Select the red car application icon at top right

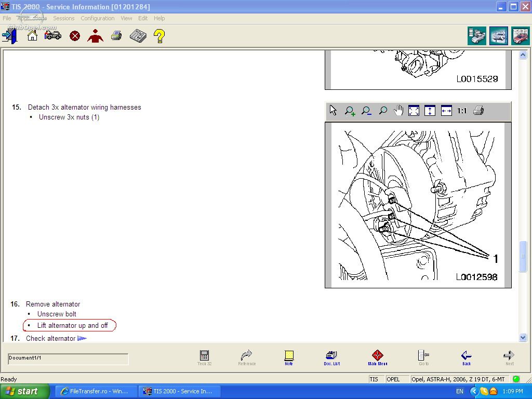click(x=521, y=36)
